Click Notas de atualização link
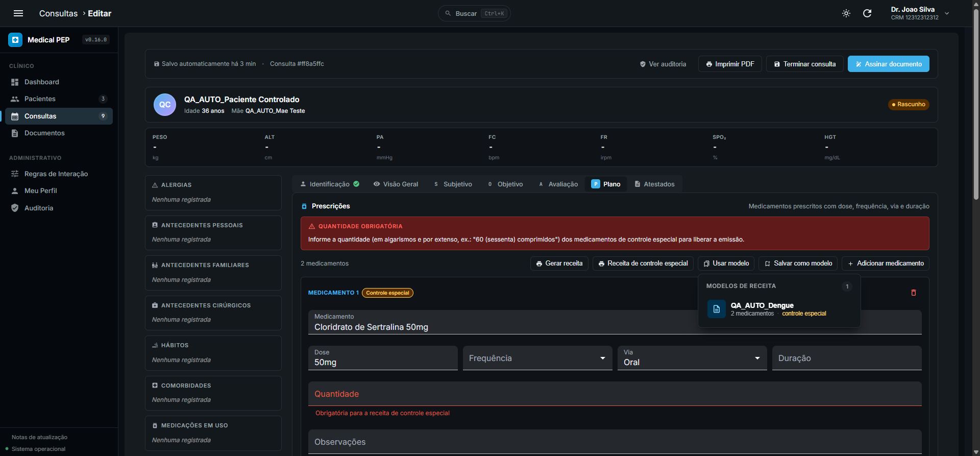This screenshot has height=456, width=980. tap(39, 437)
